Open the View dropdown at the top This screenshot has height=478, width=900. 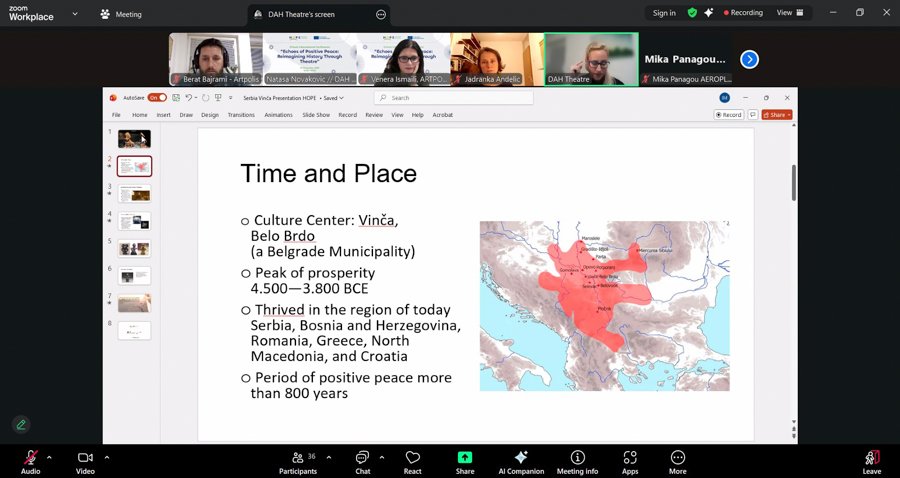click(788, 13)
